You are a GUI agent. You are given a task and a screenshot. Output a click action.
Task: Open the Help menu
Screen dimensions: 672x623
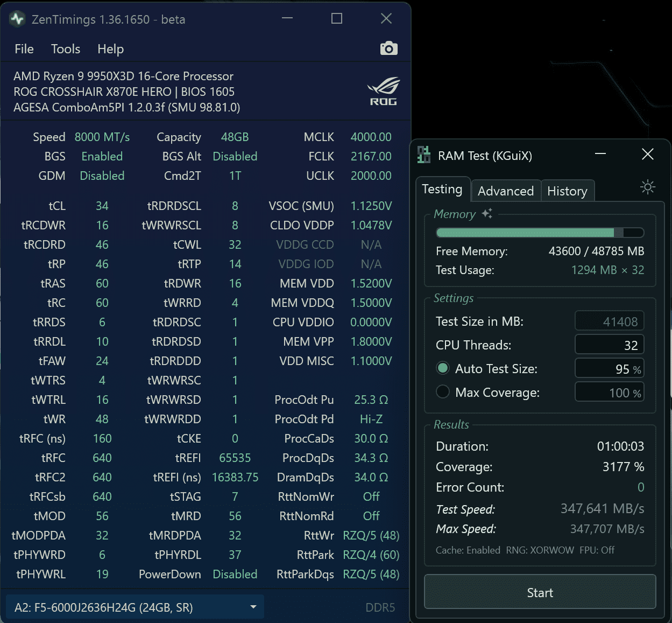tap(110, 49)
